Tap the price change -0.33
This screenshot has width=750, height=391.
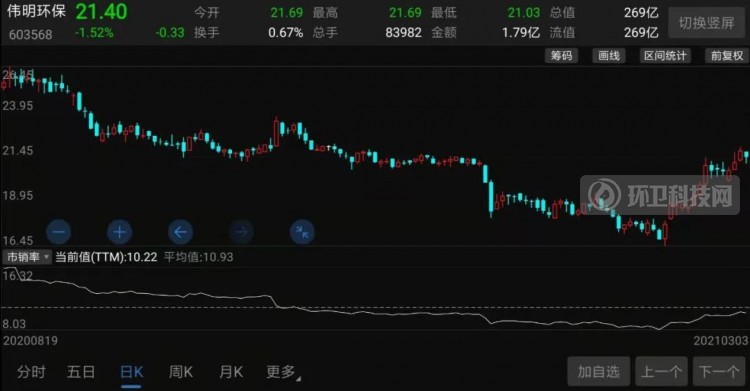tap(170, 33)
